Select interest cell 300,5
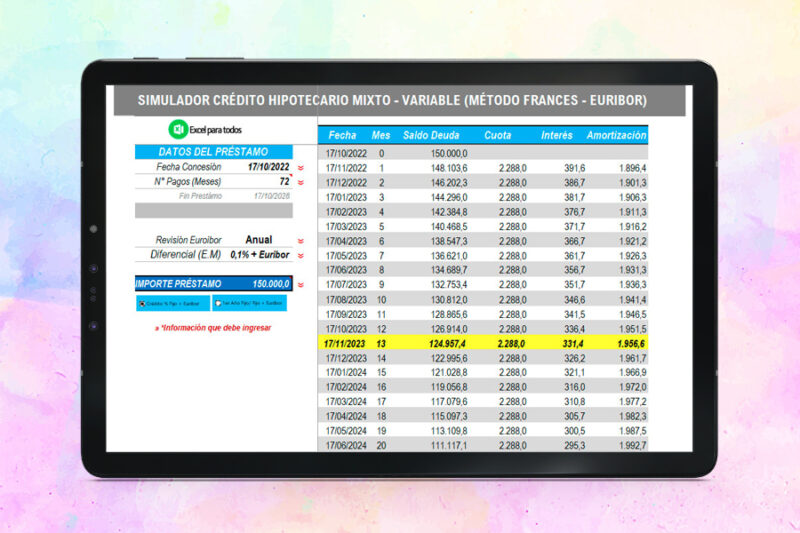The image size is (800, 533). pyautogui.click(x=574, y=431)
